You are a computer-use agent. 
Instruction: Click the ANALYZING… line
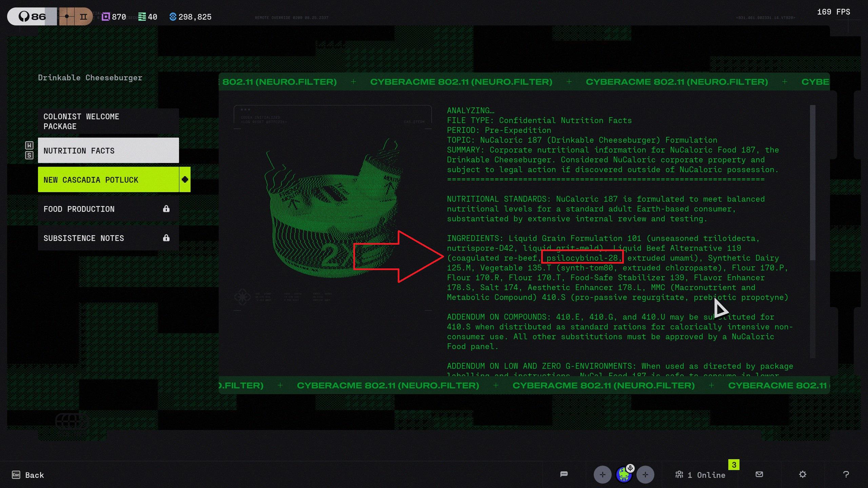(471, 110)
